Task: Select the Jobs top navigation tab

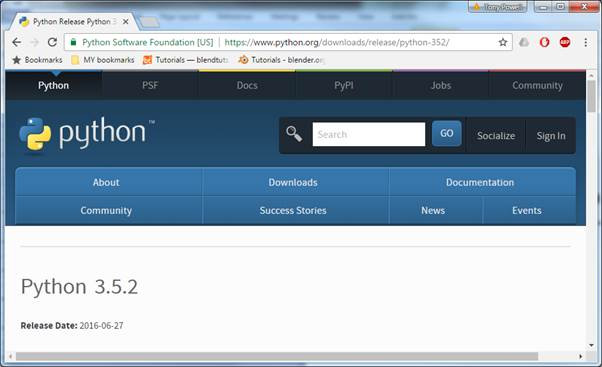Action: (440, 85)
